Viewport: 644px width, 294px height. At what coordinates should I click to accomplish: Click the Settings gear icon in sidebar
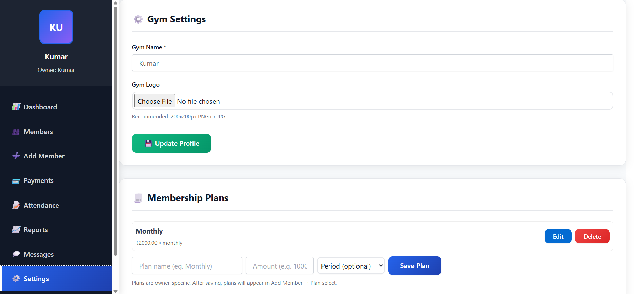point(16,278)
